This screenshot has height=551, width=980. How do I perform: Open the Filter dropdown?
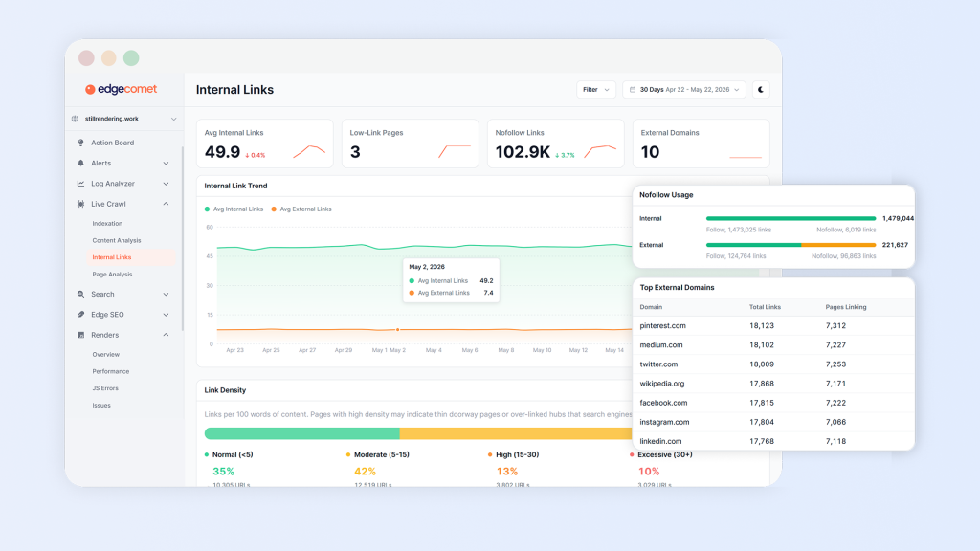595,89
